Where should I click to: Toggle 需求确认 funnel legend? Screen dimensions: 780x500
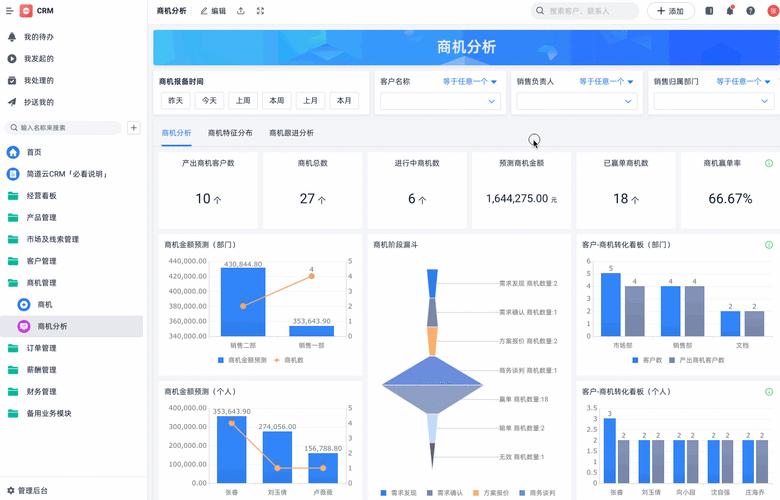[445, 493]
